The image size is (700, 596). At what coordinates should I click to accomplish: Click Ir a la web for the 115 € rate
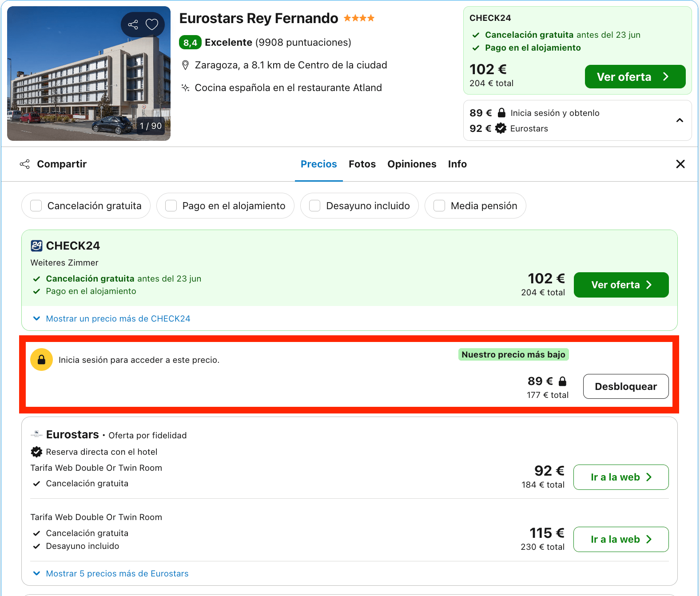(621, 539)
